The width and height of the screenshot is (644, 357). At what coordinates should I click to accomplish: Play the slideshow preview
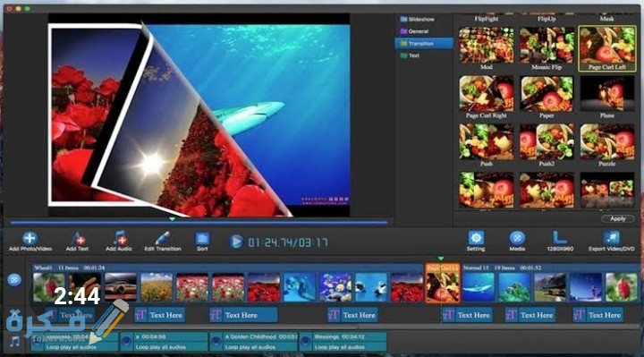click(236, 242)
